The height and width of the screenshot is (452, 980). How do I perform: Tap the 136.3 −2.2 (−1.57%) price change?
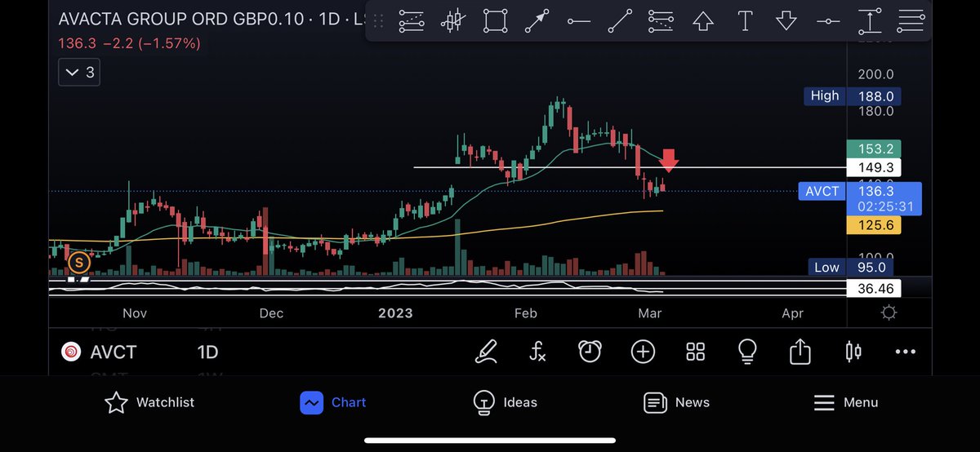click(129, 43)
